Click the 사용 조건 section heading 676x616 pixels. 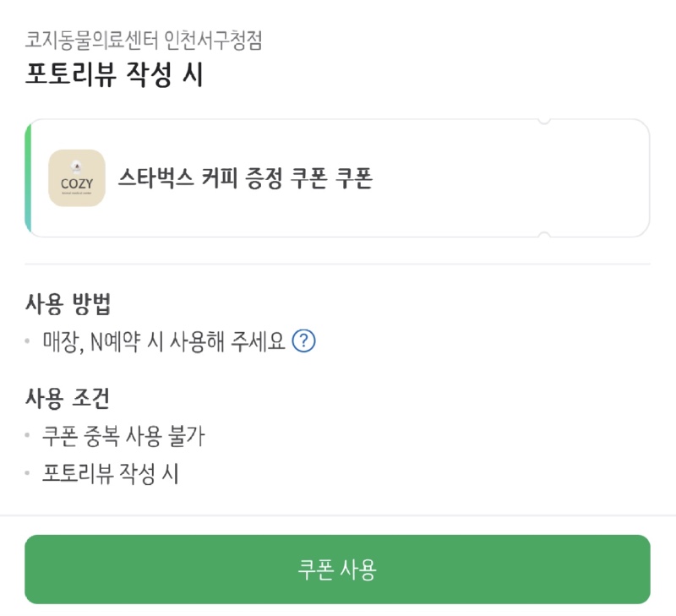68,398
